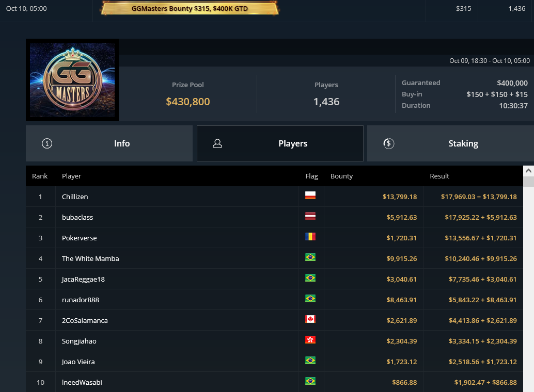The width and height of the screenshot is (534, 392).
Task: Select player runador888
Action: [x=81, y=300]
